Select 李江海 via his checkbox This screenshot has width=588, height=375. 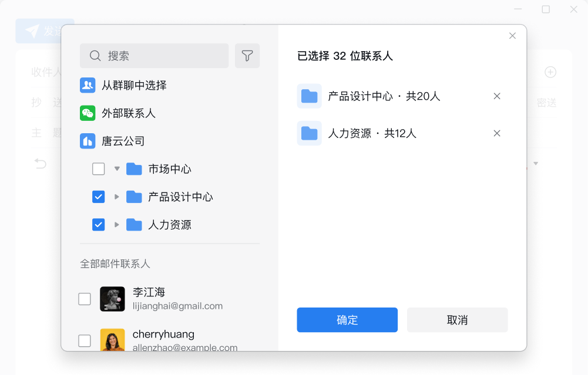[x=85, y=299]
